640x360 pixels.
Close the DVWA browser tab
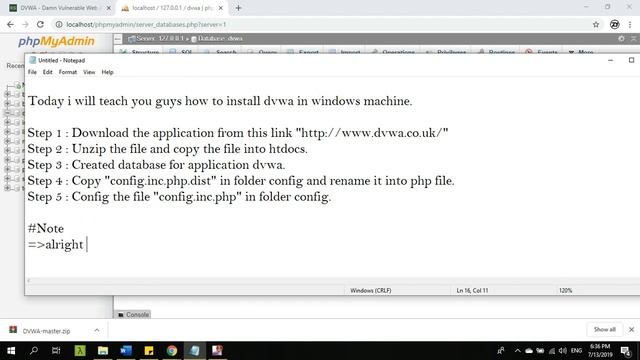(x=109, y=8)
